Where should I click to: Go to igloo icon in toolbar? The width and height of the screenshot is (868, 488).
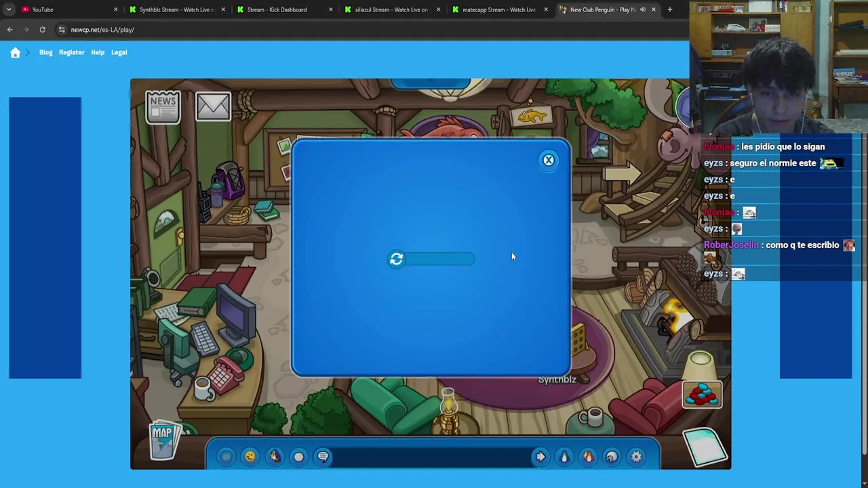point(612,457)
